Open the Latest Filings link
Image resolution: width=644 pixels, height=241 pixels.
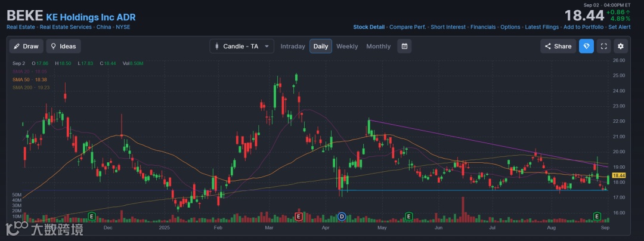coord(541,27)
